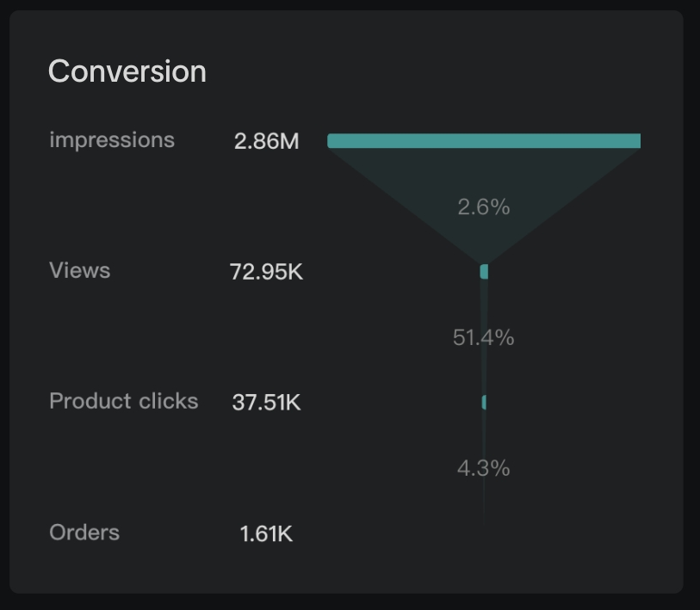Select the 4.3% conversion rate

[x=484, y=468]
